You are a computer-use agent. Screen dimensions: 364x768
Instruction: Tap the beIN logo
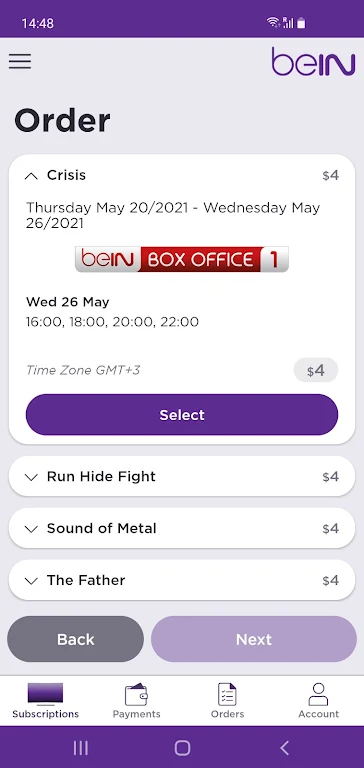pos(313,62)
